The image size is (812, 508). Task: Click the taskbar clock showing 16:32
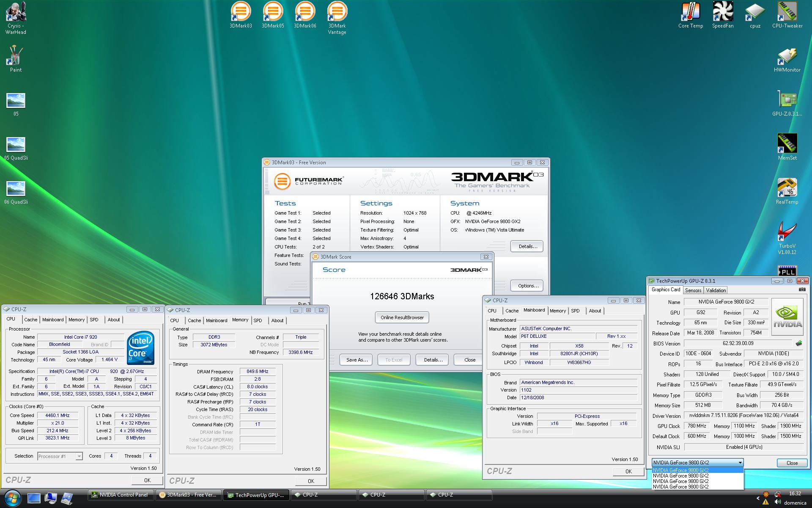pos(795,494)
